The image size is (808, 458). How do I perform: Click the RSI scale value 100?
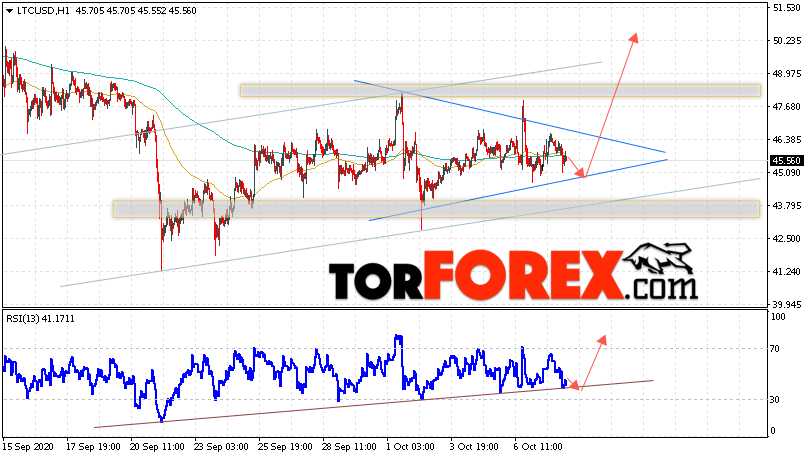(778, 317)
